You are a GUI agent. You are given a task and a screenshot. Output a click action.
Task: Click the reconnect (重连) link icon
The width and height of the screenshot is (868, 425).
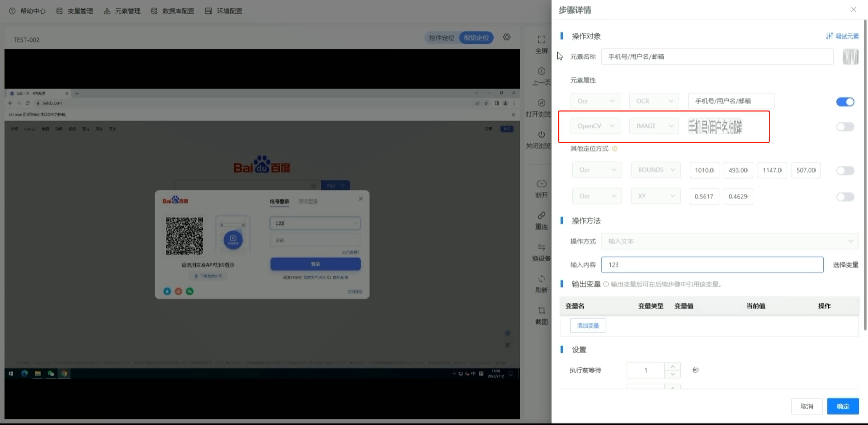541,216
